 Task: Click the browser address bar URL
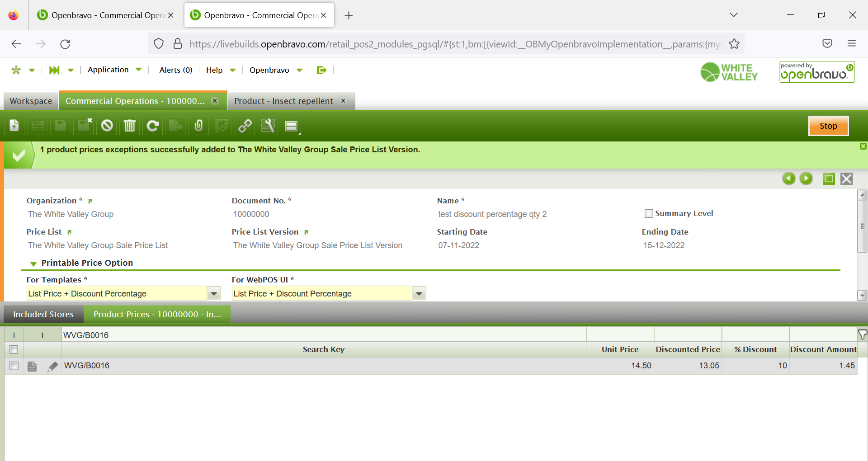(x=456, y=44)
